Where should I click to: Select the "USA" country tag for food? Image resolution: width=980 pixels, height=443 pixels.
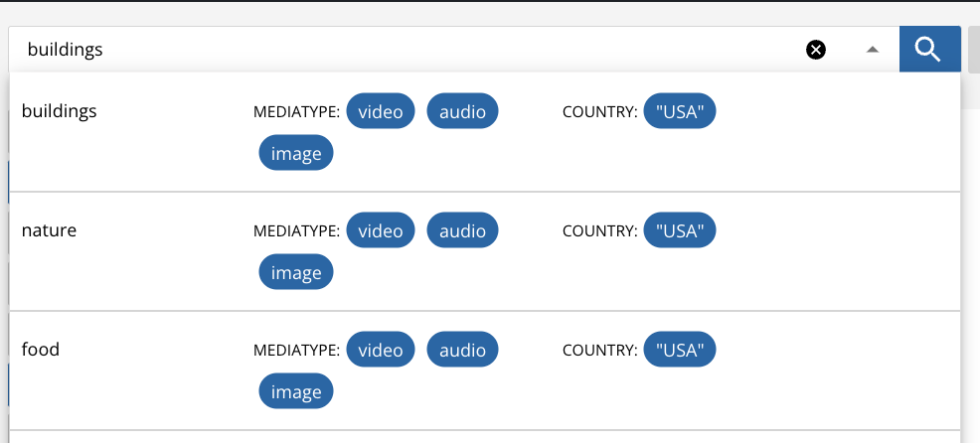680,351
